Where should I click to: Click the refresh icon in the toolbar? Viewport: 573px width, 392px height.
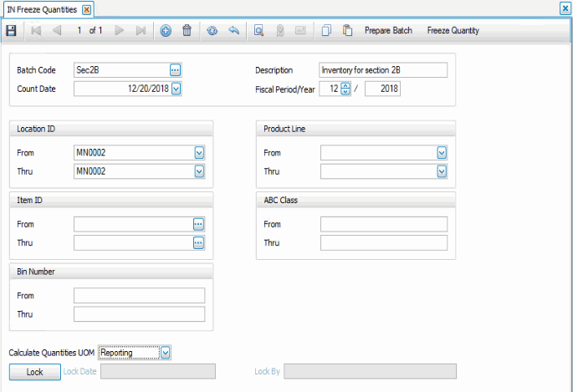212,31
